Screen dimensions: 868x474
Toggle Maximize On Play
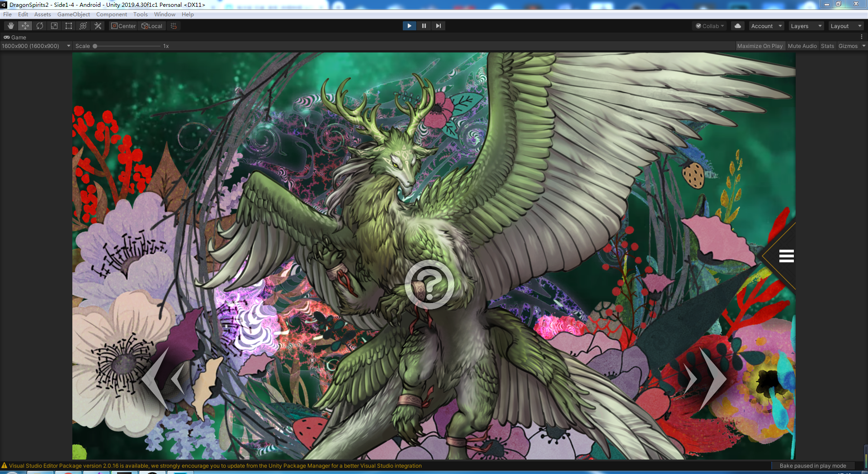click(760, 46)
